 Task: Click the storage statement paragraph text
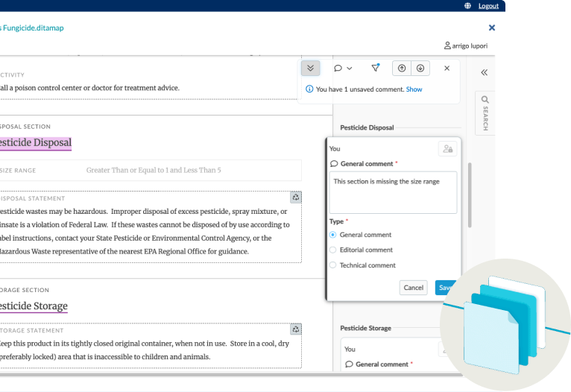[145, 350]
